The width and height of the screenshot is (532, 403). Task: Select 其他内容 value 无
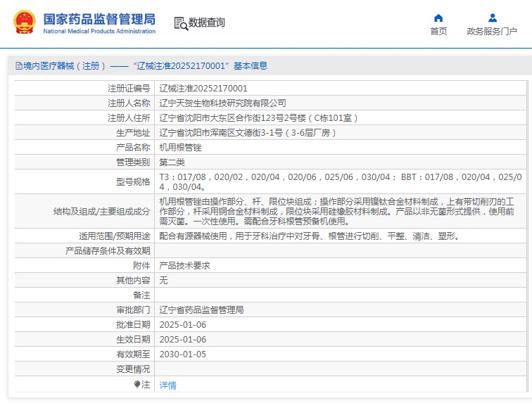(x=163, y=280)
